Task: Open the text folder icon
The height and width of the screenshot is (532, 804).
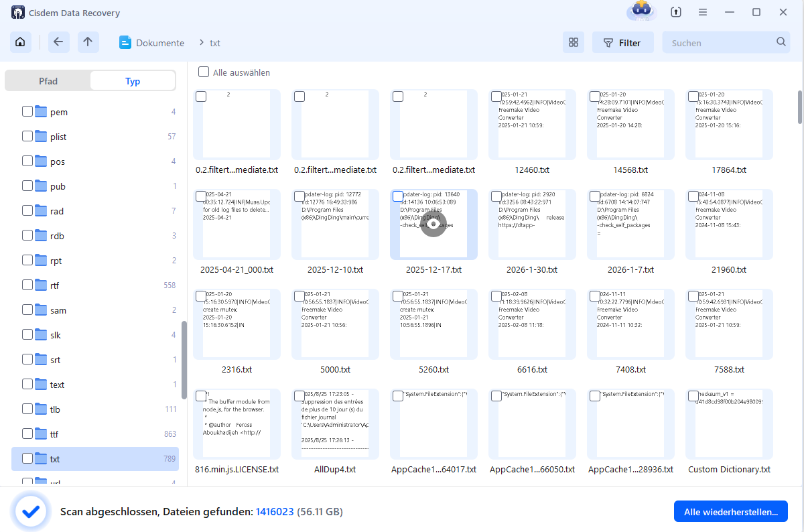Action: point(41,384)
